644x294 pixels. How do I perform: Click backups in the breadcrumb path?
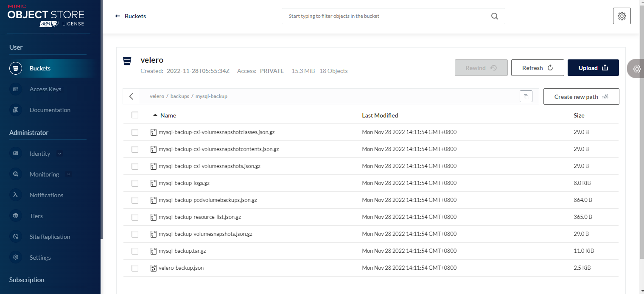point(180,96)
